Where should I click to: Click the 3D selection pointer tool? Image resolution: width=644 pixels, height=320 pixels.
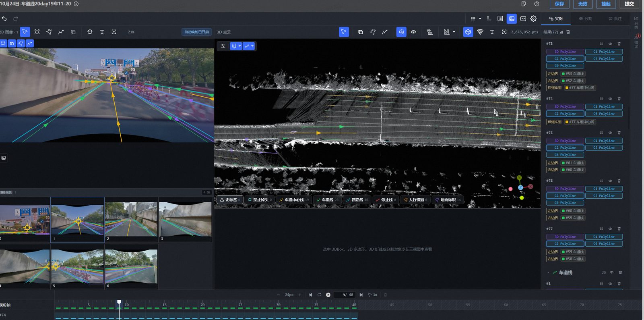pos(344,32)
